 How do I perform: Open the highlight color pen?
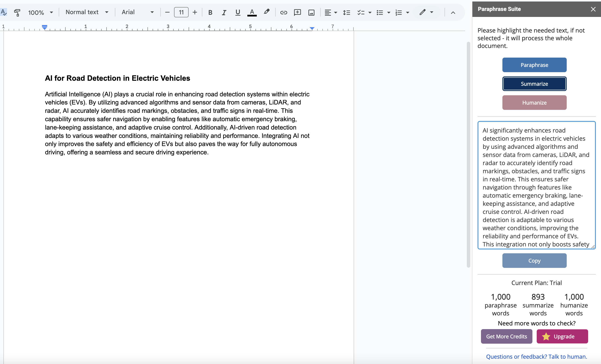point(267,12)
